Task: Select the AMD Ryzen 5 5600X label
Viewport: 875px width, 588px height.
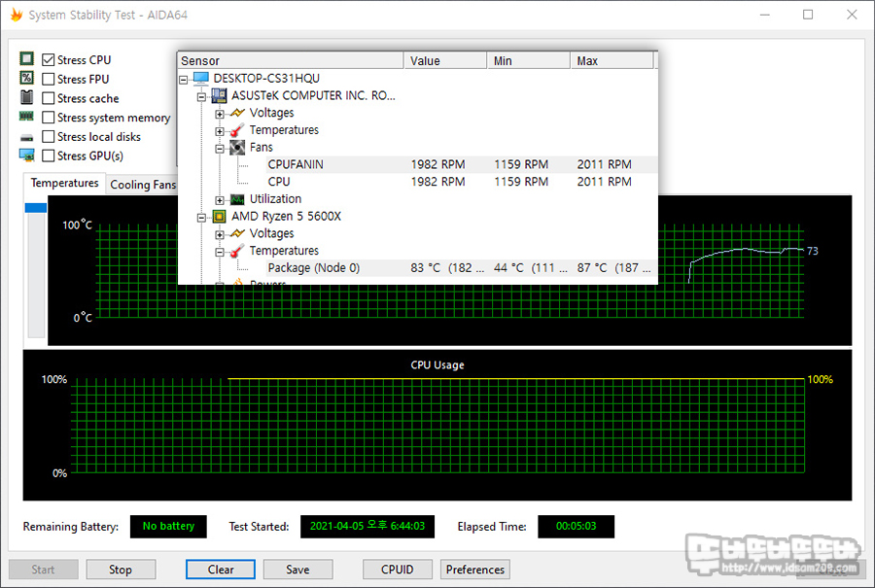Action: pos(286,217)
